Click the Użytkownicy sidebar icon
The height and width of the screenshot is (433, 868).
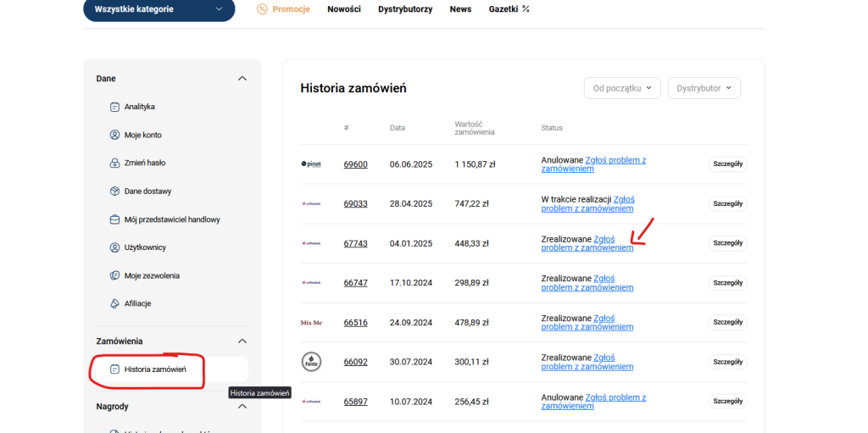(x=114, y=247)
